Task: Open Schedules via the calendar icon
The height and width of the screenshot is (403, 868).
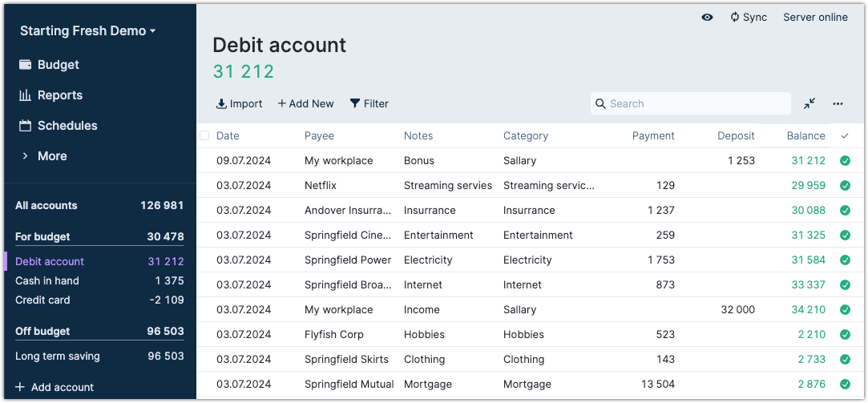Action: point(25,126)
